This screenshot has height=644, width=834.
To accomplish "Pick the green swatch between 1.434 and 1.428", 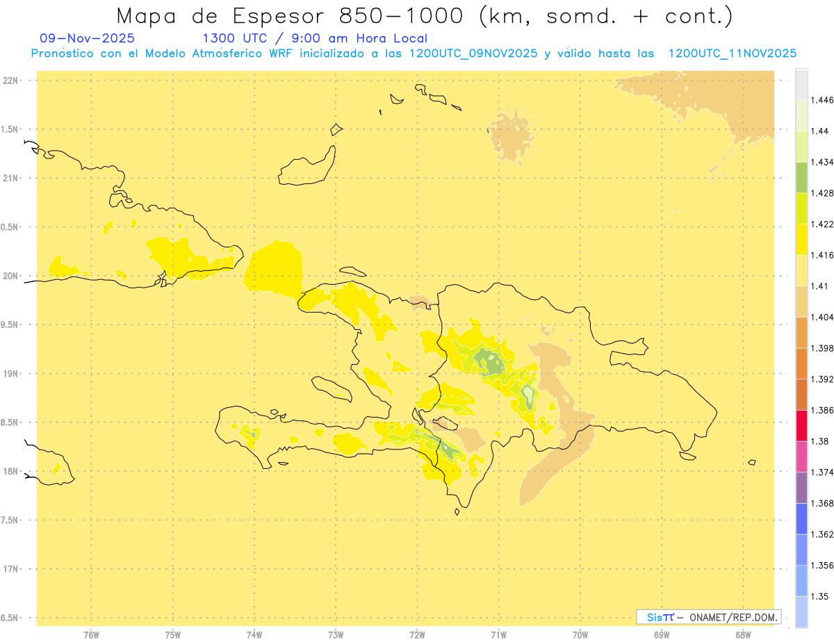I will point(801,177).
